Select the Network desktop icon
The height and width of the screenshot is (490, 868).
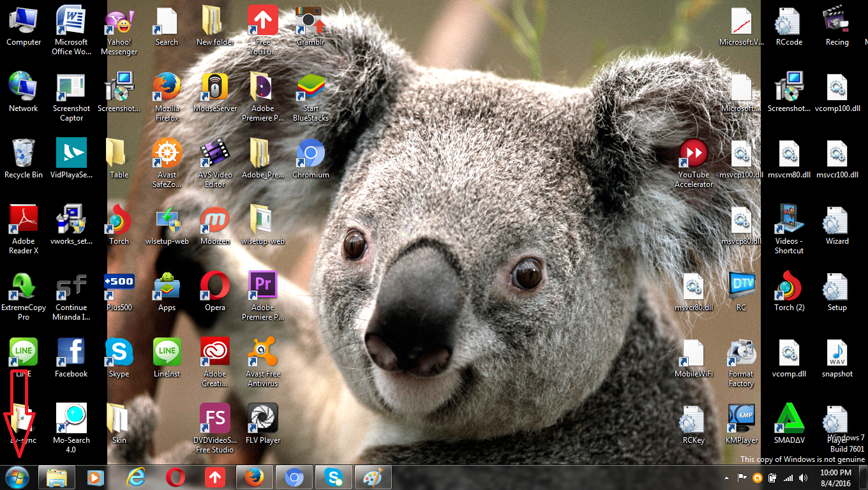pos(24,93)
